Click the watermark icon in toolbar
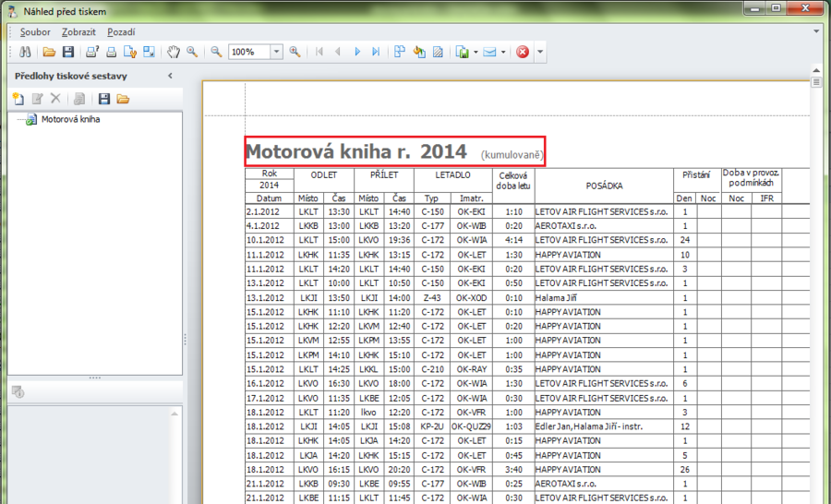 pyautogui.click(x=438, y=53)
